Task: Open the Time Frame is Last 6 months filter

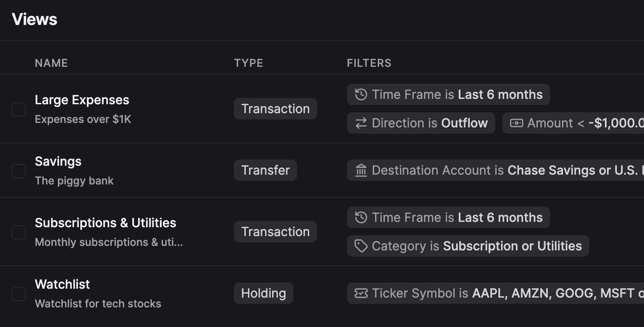Action: (448, 94)
